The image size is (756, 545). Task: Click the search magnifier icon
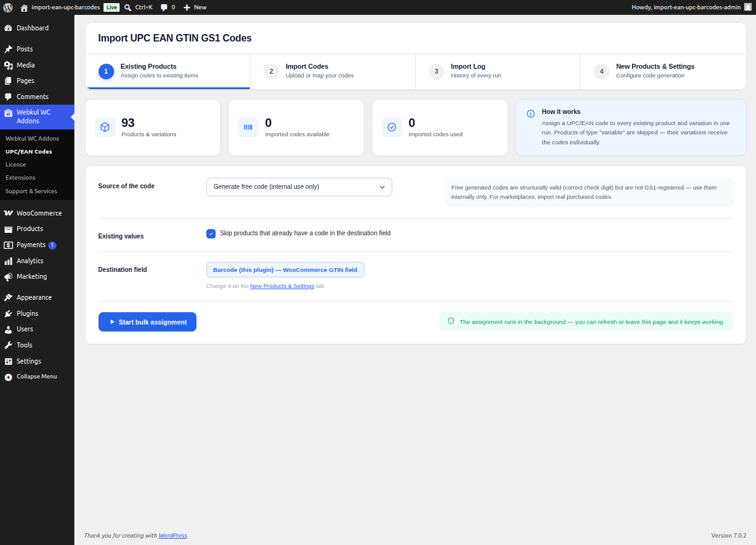128,7
